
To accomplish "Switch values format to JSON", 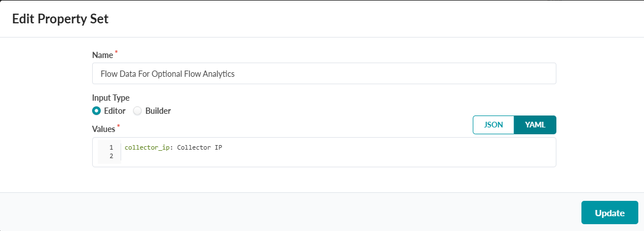I will click(x=493, y=125).
